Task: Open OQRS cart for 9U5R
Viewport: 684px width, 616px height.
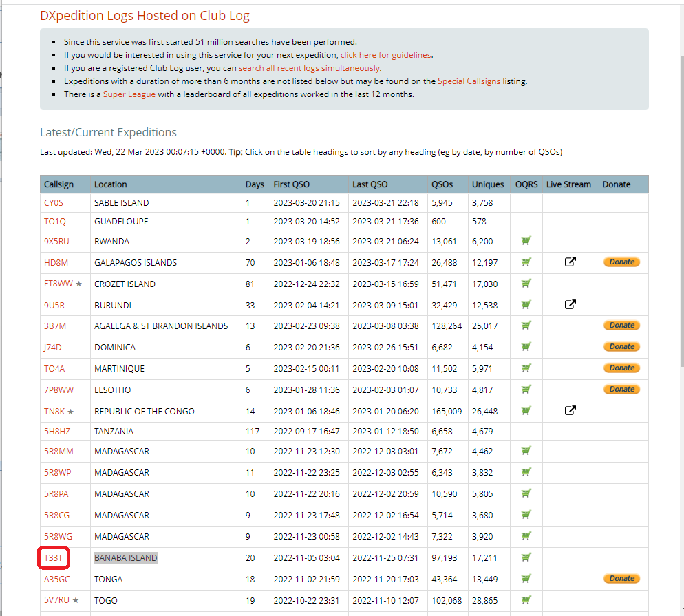Action: [526, 304]
